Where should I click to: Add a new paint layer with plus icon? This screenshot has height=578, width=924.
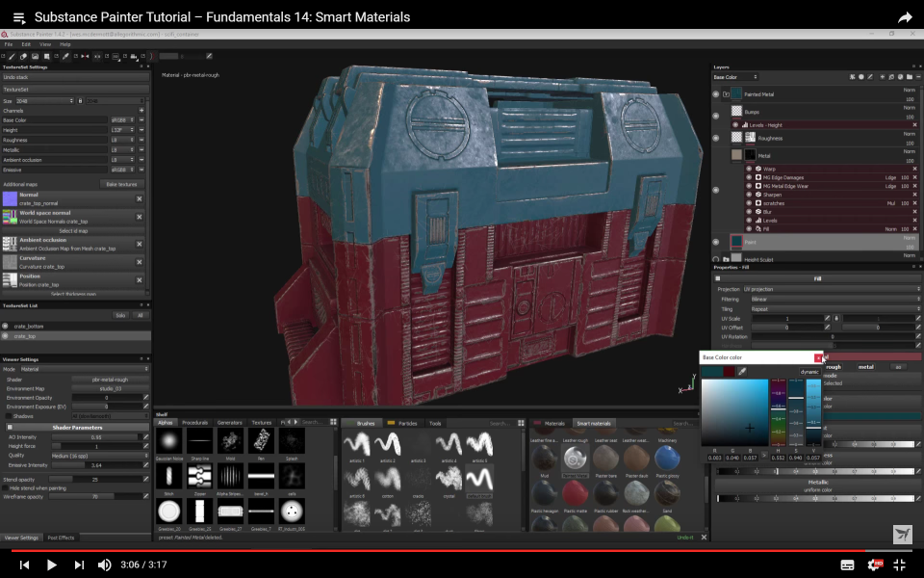coord(883,77)
